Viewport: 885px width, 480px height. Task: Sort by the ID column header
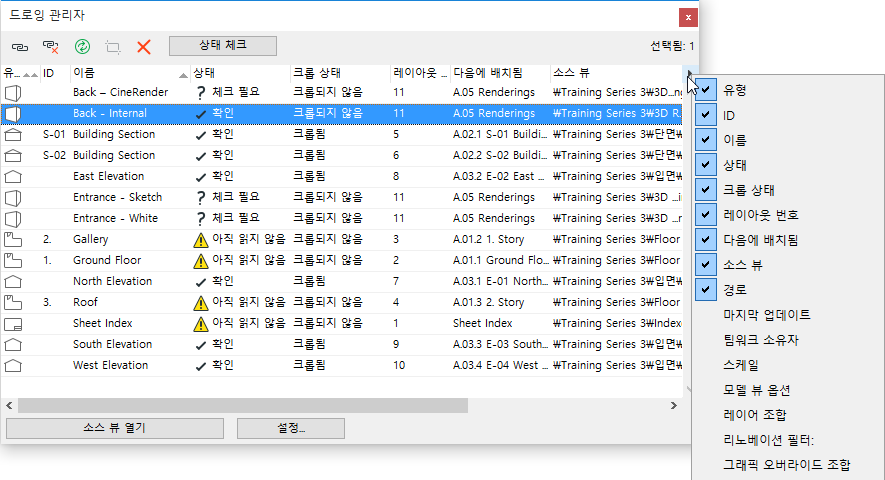click(x=55, y=73)
